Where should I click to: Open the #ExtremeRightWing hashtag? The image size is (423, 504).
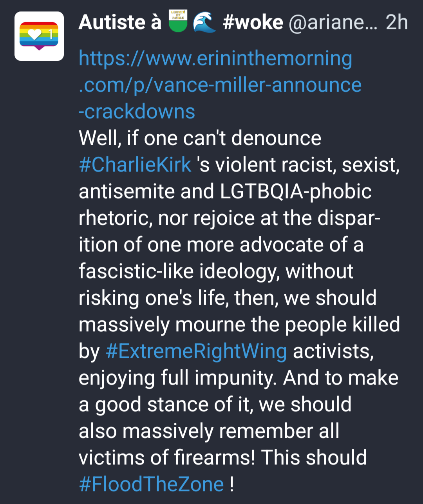(x=196, y=351)
